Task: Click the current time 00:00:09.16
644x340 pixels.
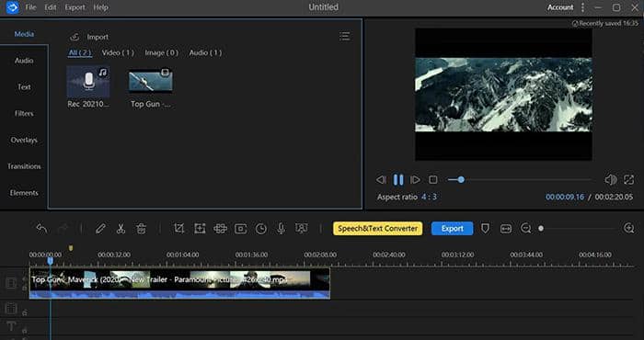Action: pyautogui.click(x=565, y=197)
